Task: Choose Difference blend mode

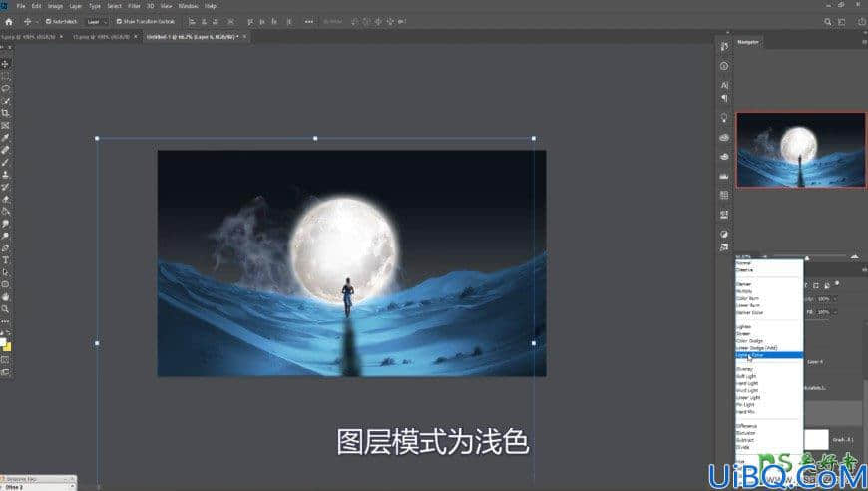Action: [769, 426]
